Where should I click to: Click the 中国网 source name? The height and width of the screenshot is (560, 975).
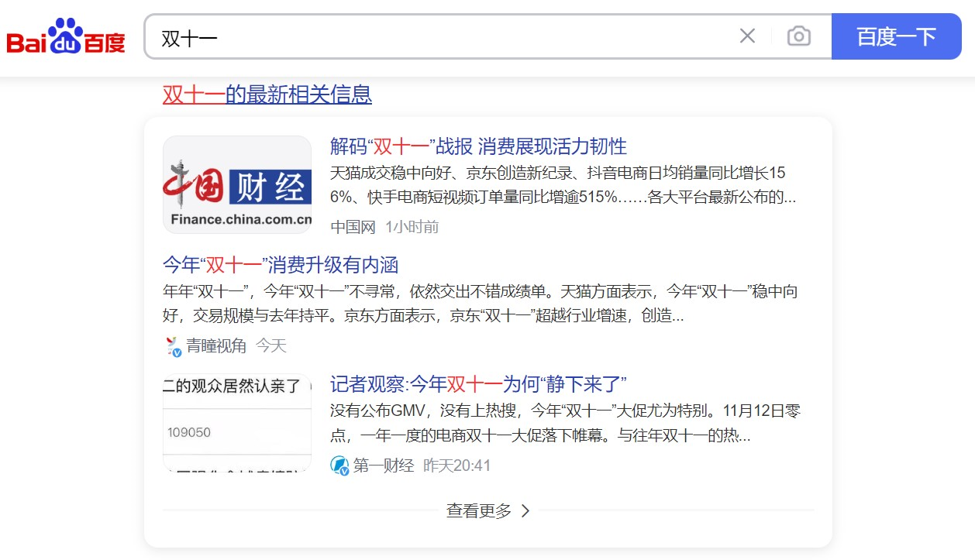point(353,227)
